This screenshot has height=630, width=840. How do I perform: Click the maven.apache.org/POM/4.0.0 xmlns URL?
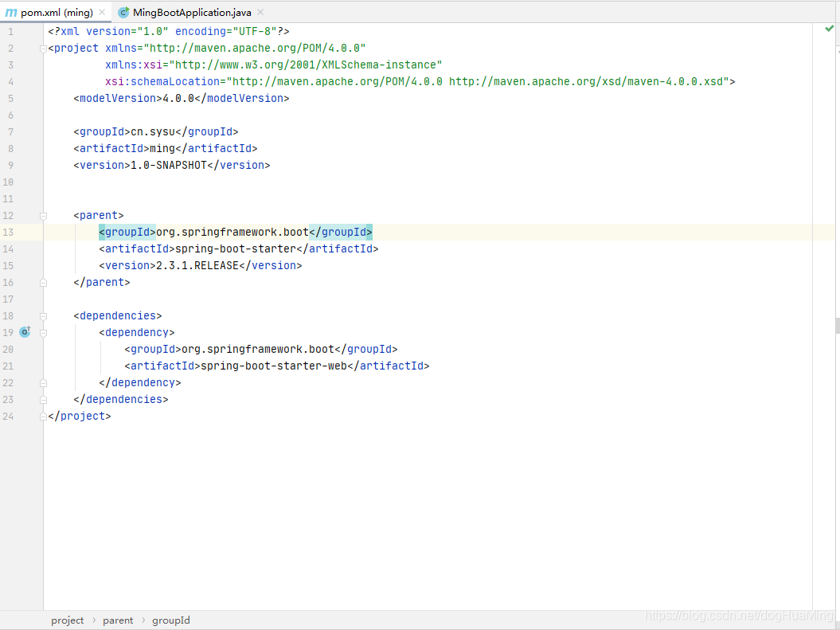click(255, 49)
